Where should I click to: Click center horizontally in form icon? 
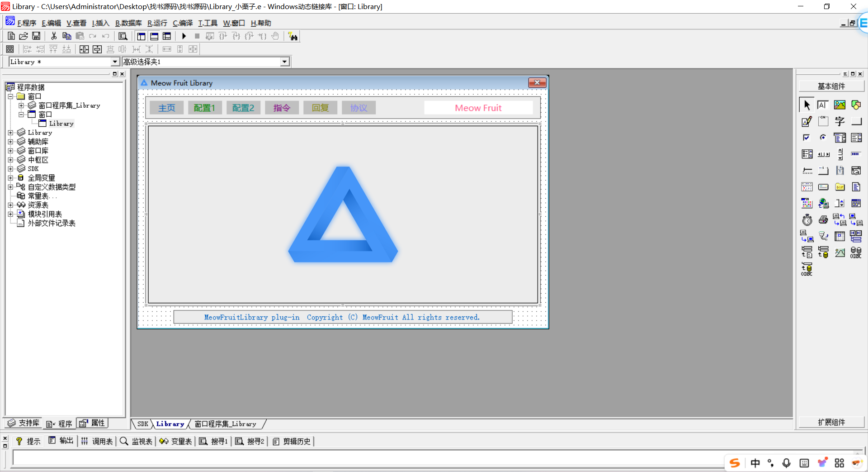[84, 49]
